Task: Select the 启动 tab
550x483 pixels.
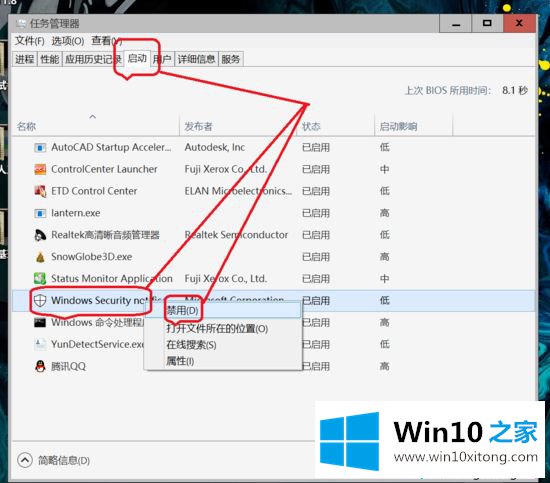Action: pyautogui.click(x=137, y=59)
